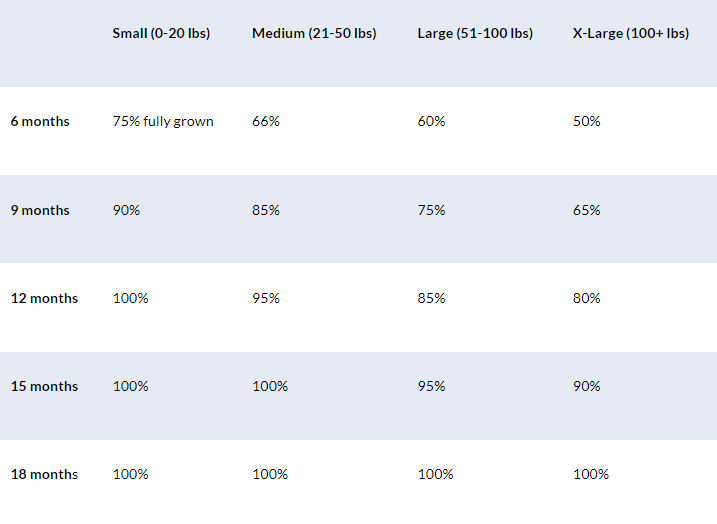
Task: Select X-Large 100% in 18 months row
Action: [591, 475]
